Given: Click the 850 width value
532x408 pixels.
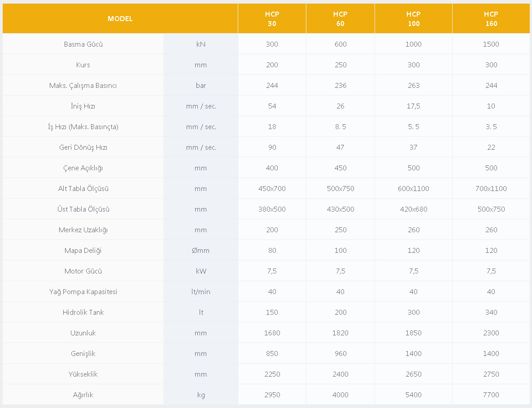Looking at the screenshot, I should pyautogui.click(x=272, y=354).
